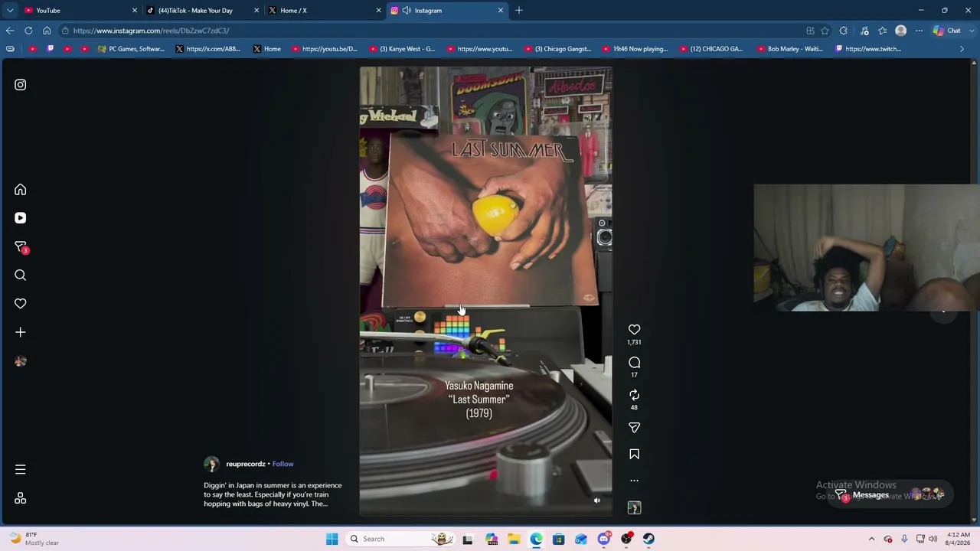Repost the reel

coord(634,395)
